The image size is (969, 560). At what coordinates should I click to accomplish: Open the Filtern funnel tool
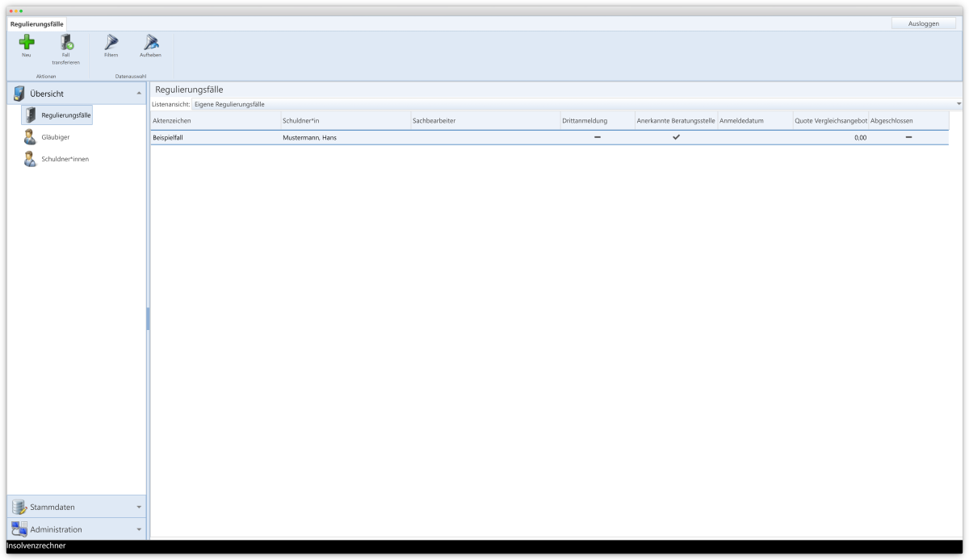111,43
